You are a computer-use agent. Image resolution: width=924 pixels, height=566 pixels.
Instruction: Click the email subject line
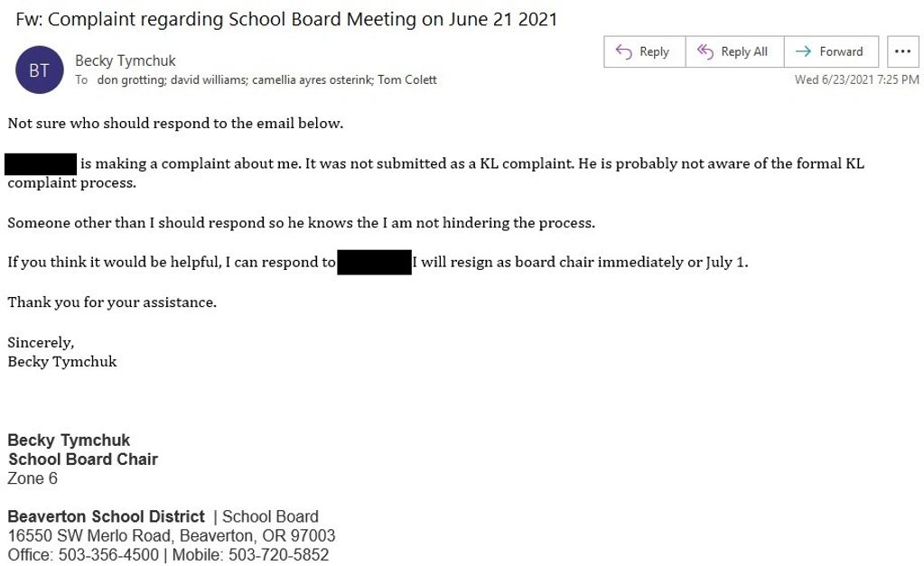click(286, 19)
